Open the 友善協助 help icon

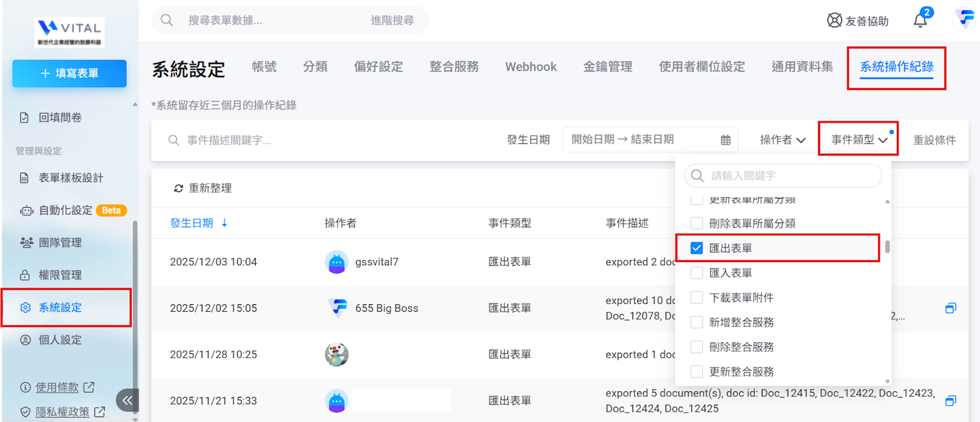834,21
